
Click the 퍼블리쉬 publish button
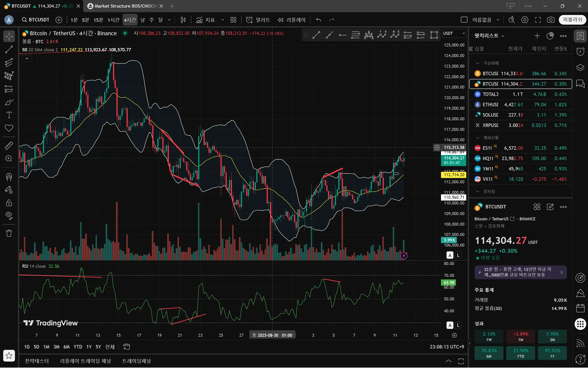point(572,20)
